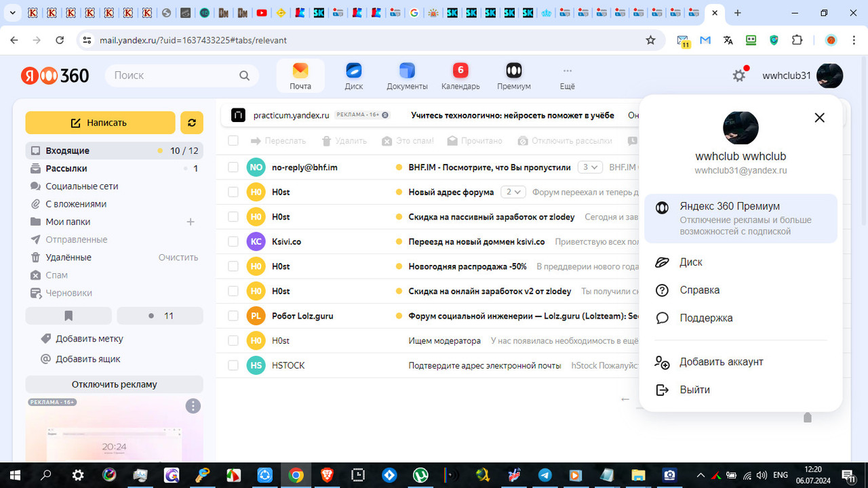Select Поддержка in account menu

[741, 318]
